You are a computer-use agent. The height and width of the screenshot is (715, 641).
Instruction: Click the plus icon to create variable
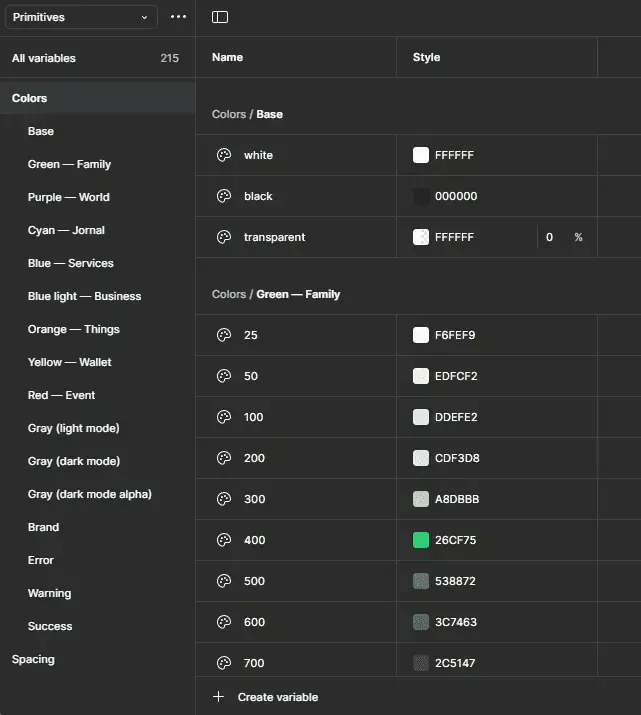(218, 697)
